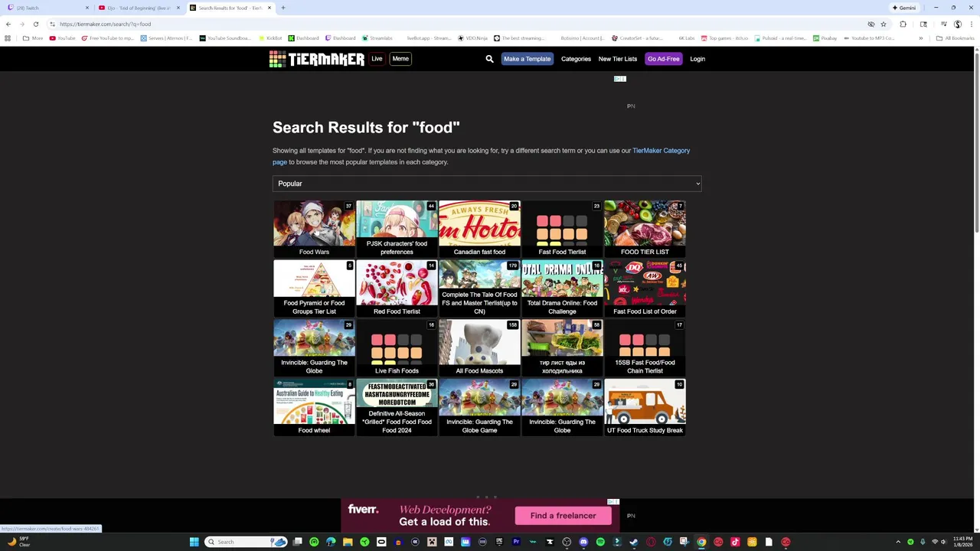Open Fast Food List of Order template
Viewport: 980px width, 551px height.
(645, 289)
